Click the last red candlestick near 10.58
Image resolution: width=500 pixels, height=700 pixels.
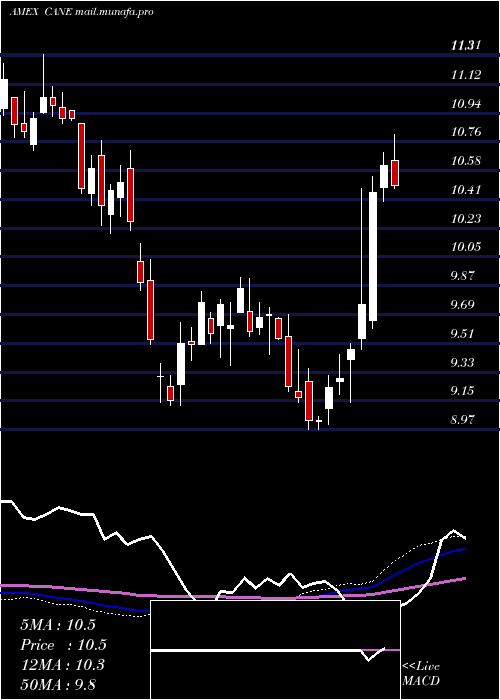tap(395, 172)
